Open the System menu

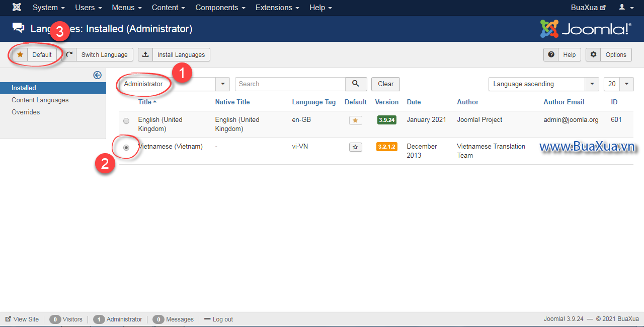tap(49, 8)
